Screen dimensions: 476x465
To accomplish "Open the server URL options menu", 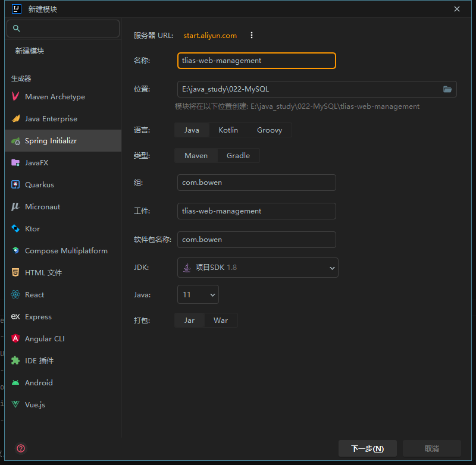I will 251,35.
